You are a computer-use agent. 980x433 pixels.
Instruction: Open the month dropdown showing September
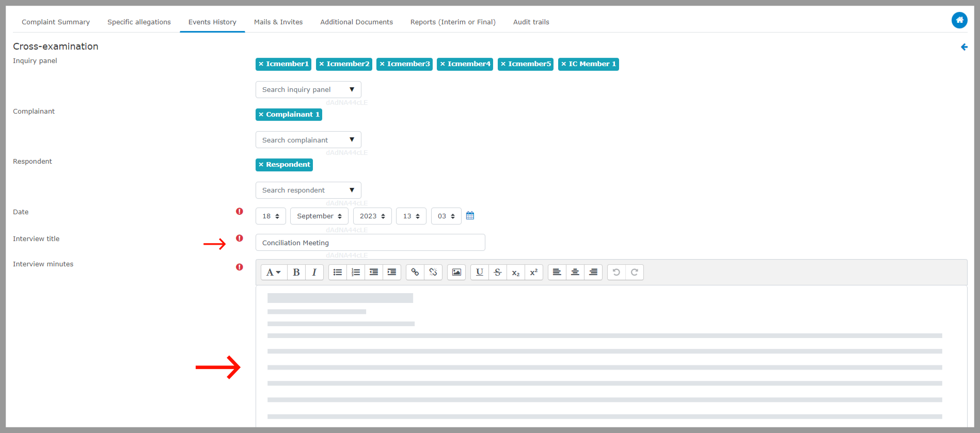pyautogui.click(x=319, y=216)
